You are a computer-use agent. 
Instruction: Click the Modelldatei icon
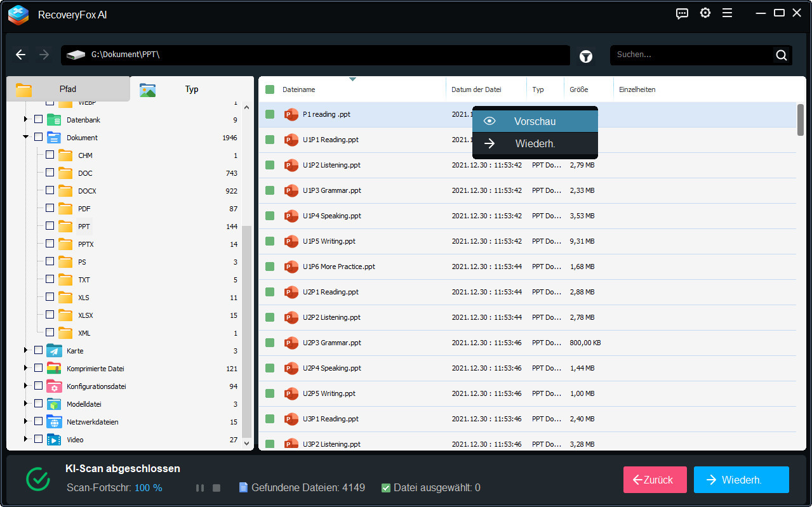pyautogui.click(x=54, y=404)
